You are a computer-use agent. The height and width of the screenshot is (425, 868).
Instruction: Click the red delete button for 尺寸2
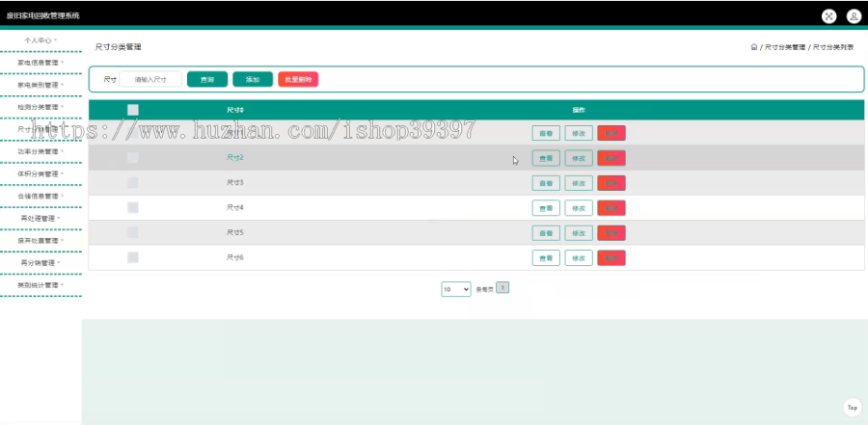[x=611, y=158]
